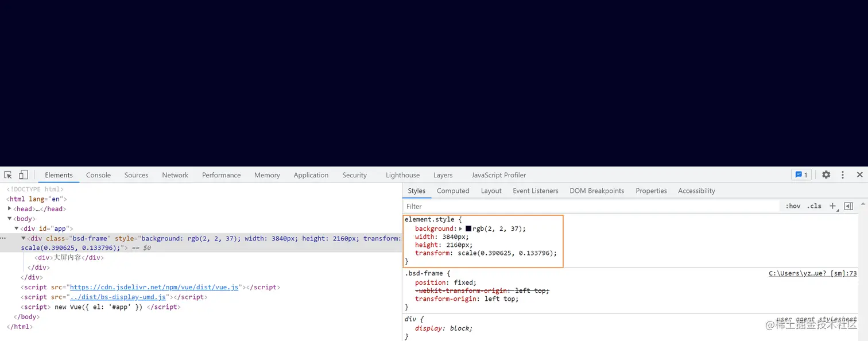The height and width of the screenshot is (341, 868).
Task: Open DevTools settings gear
Action: 826,175
